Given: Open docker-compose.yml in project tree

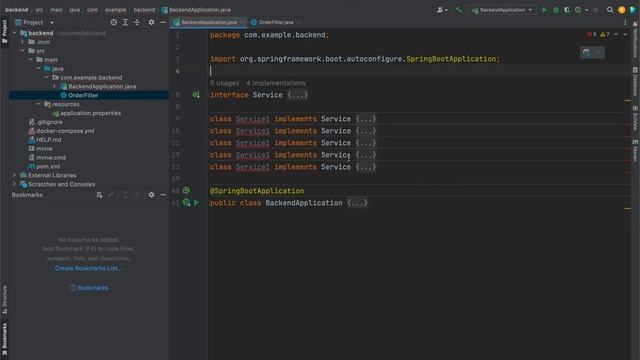Looking at the screenshot, I should point(65,131).
